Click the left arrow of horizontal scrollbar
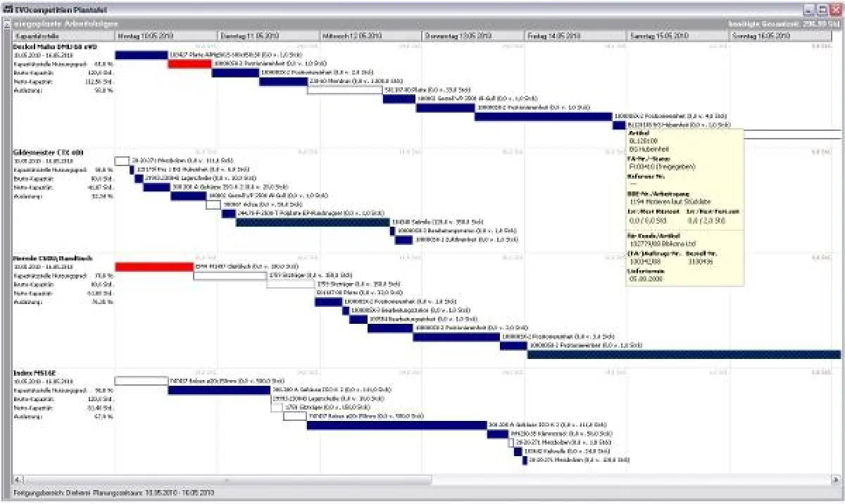Image resolution: width=845 pixels, height=504 pixels. click(x=16, y=480)
